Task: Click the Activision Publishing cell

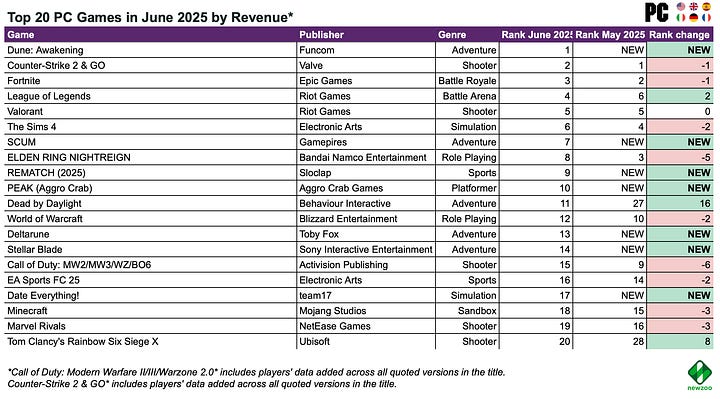Action: [366, 265]
